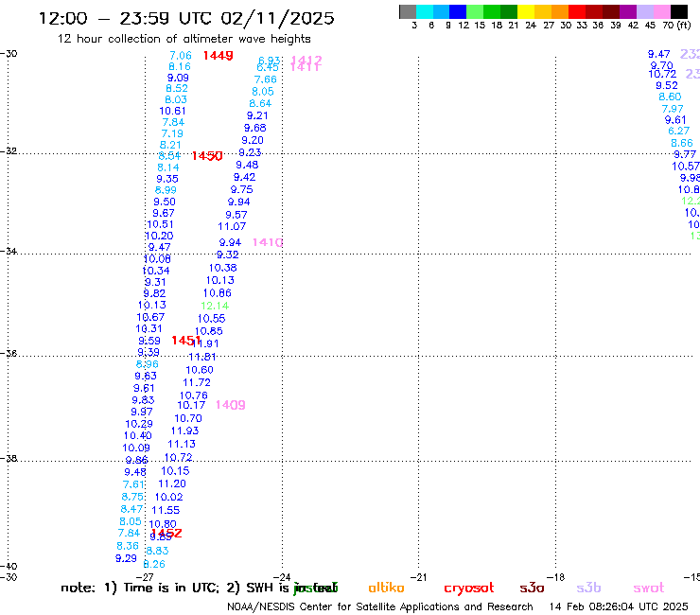
Task: Click the red time label 1451
Action: [x=185, y=341]
